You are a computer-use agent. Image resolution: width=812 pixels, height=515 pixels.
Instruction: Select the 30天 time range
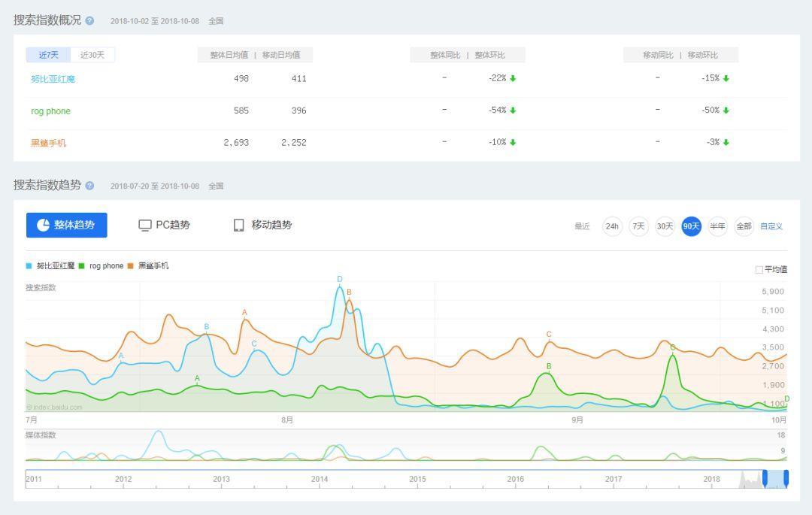point(665,226)
